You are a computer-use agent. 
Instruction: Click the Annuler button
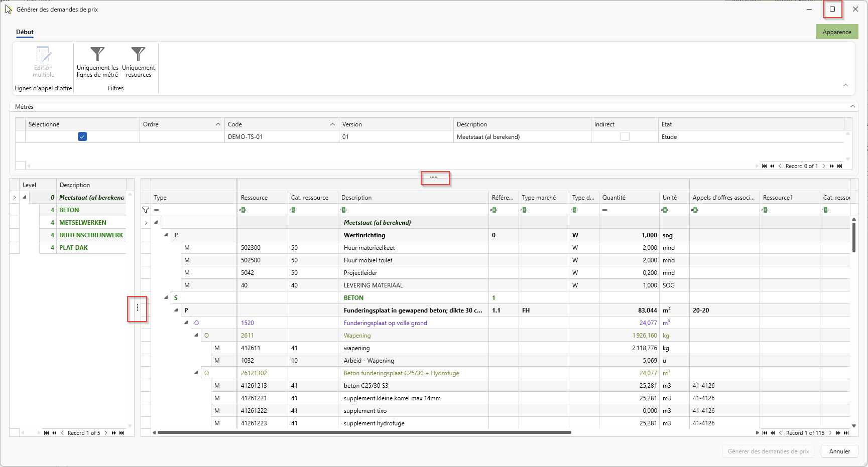839,451
